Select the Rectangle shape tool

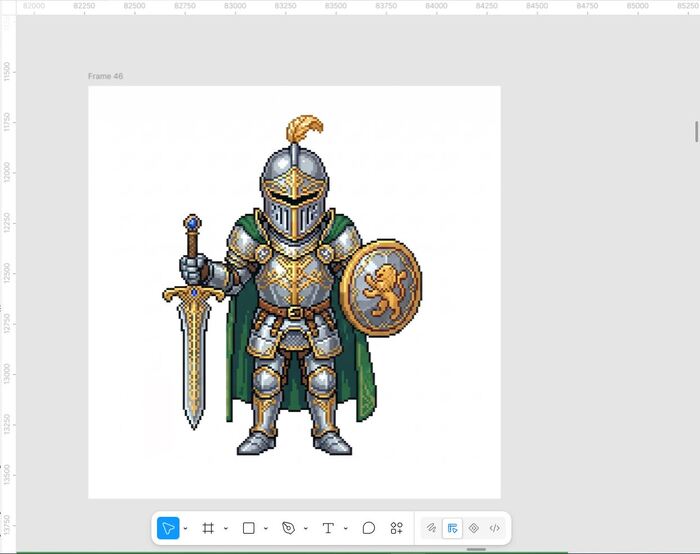pos(249,528)
